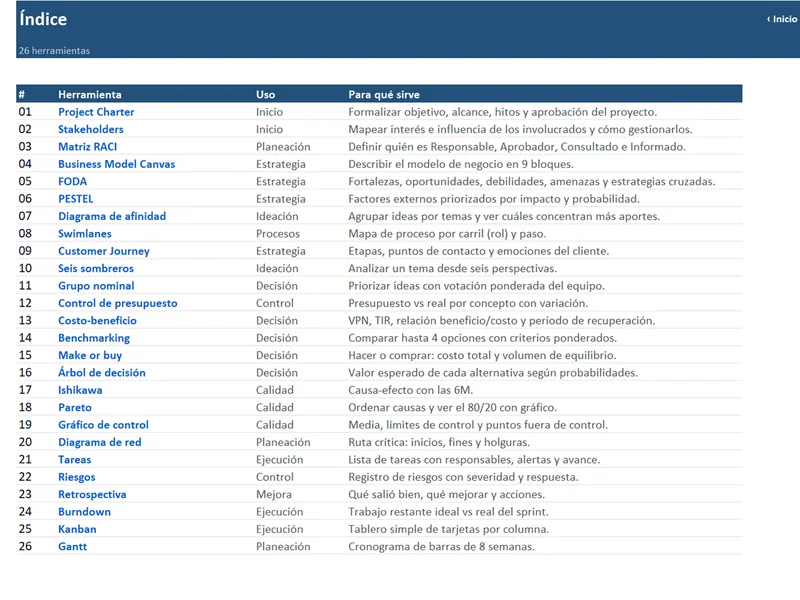Open the Ishikawa link

[80, 389]
